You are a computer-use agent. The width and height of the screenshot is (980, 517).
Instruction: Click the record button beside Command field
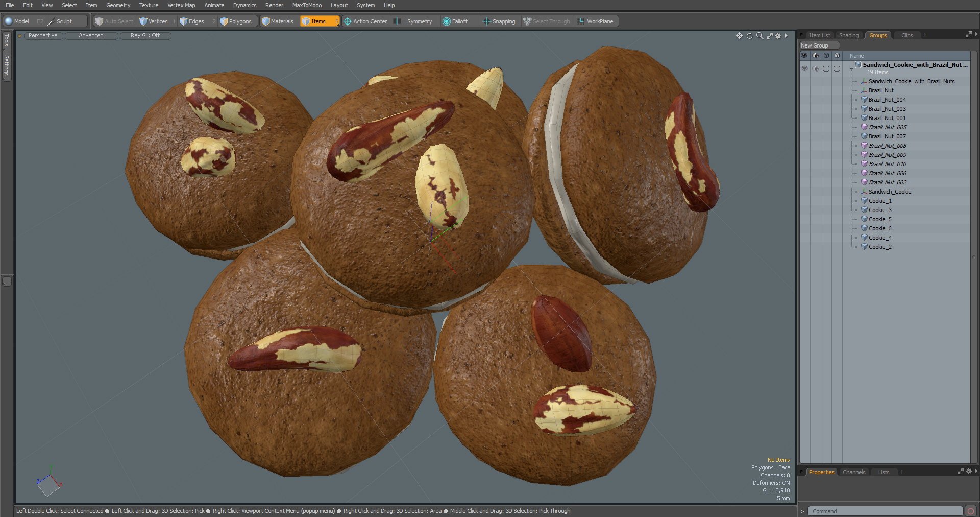(971, 511)
